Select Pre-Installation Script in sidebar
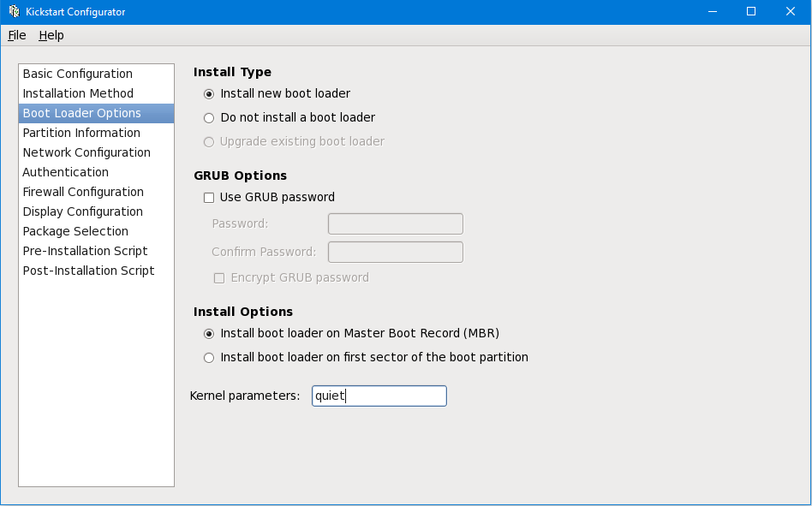The width and height of the screenshot is (812, 506). coord(85,252)
